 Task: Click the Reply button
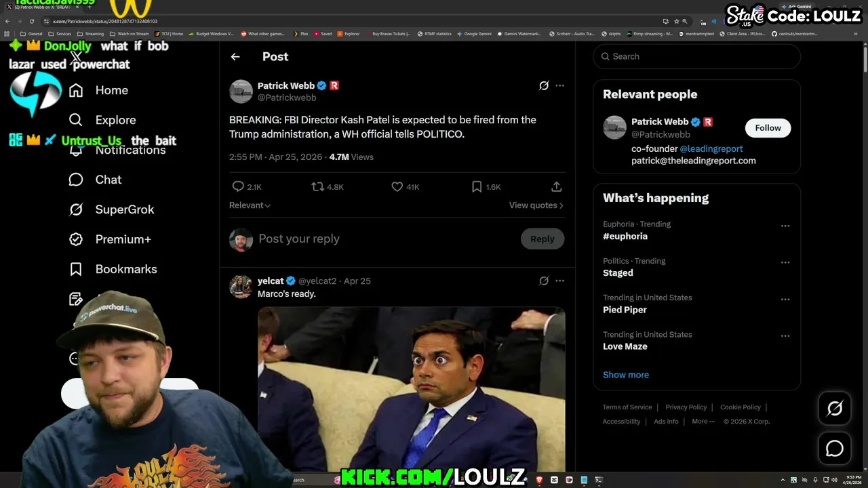[x=542, y=239]
